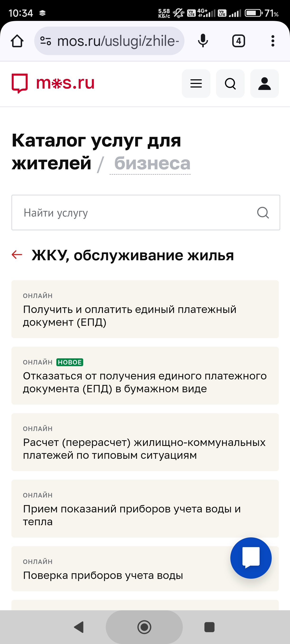Open Chrome three-dot overflow menu
This screenshot has height=644, width=290.
(x=273, y=41)
